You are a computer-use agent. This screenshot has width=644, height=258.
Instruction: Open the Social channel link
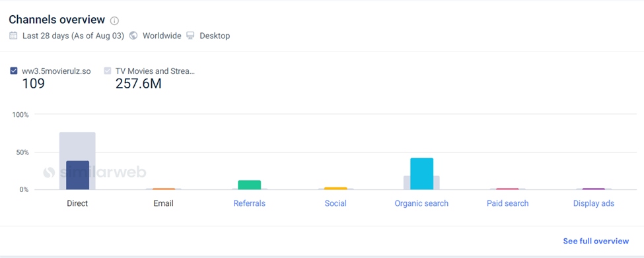tap(336, 203)
